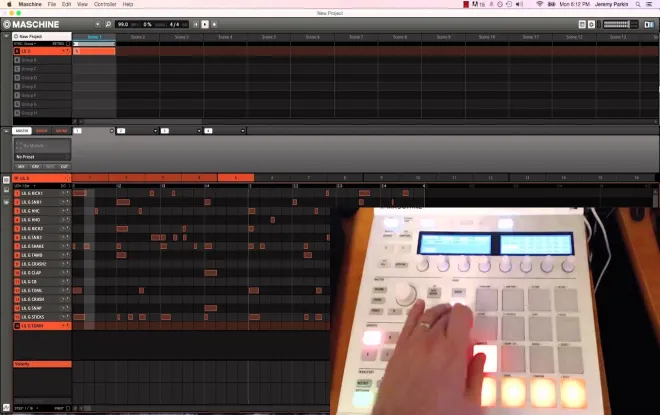
Task: Click the Wi-Fi icon in menu bar
Action: point(540,4)
